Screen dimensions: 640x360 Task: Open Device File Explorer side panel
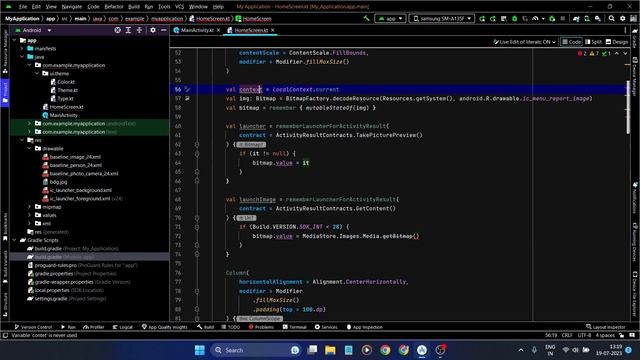pos(635,294)
